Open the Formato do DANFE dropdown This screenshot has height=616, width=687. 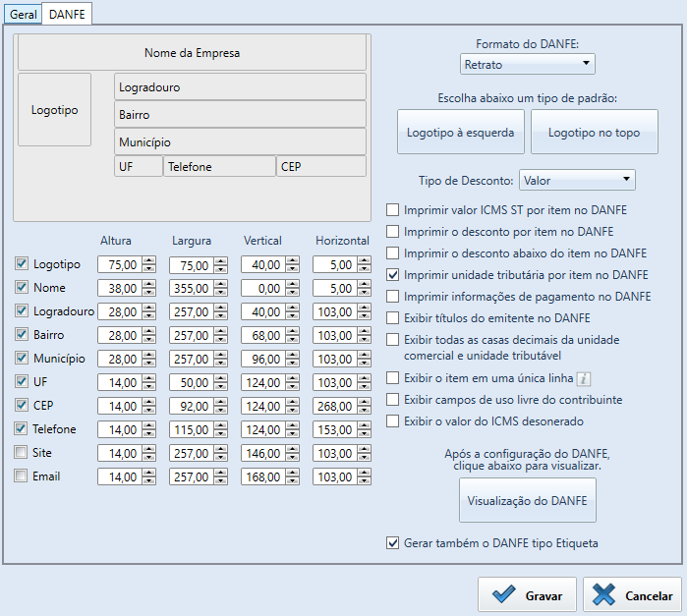(528, 64)
